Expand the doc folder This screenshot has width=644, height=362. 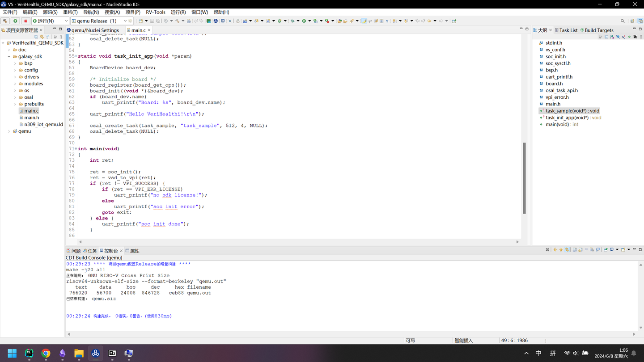(9, 50)
